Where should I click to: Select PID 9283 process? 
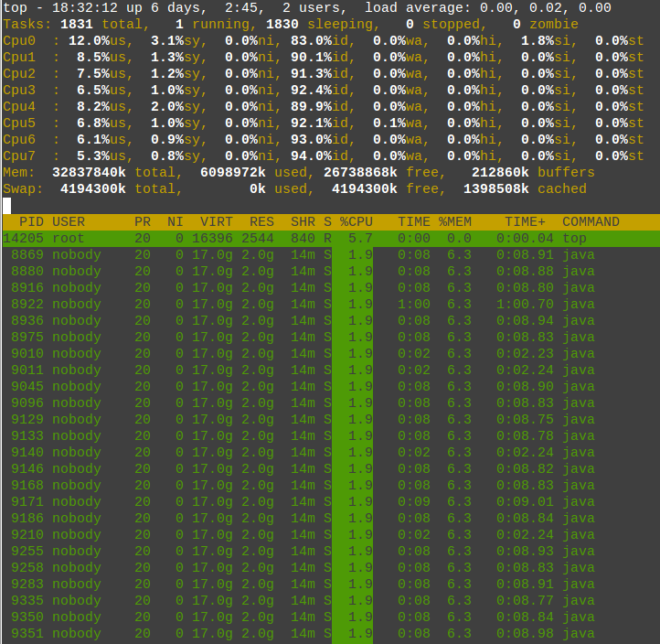[330, 584]
